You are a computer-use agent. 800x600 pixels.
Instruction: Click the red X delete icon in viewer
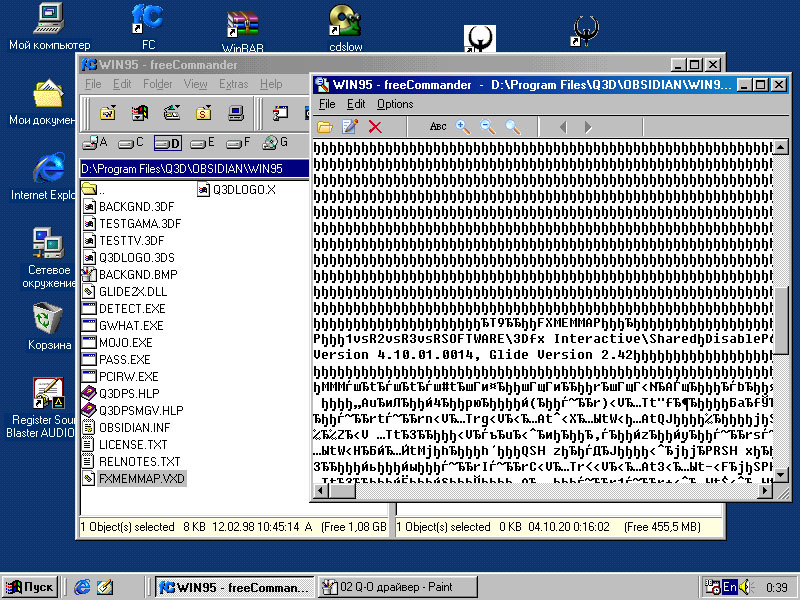[375, 127]
